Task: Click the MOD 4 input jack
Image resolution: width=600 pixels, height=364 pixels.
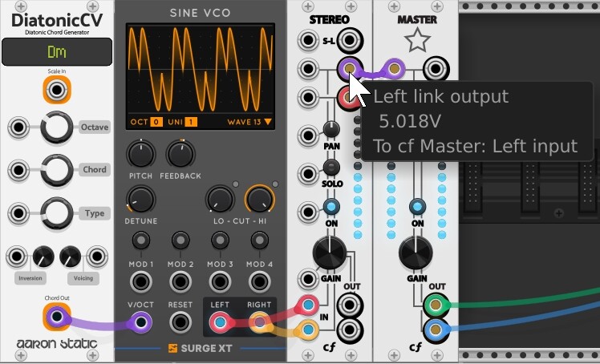Action: point(259,282)
